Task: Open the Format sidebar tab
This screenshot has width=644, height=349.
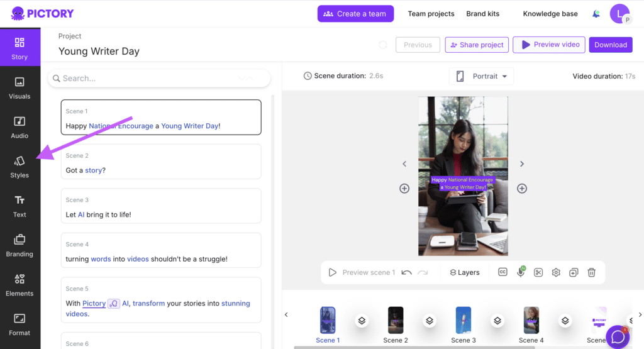Action: pyautogui.click(x=19, y=324)
